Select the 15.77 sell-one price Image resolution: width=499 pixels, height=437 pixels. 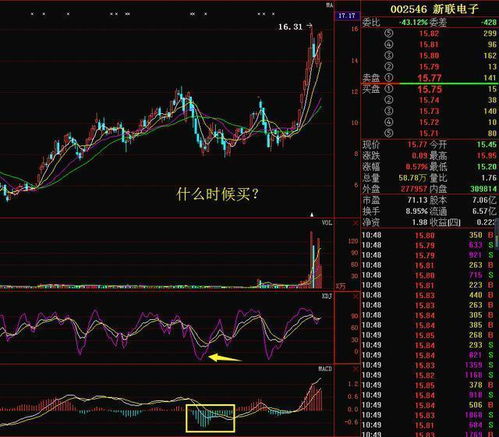point(429,78)
